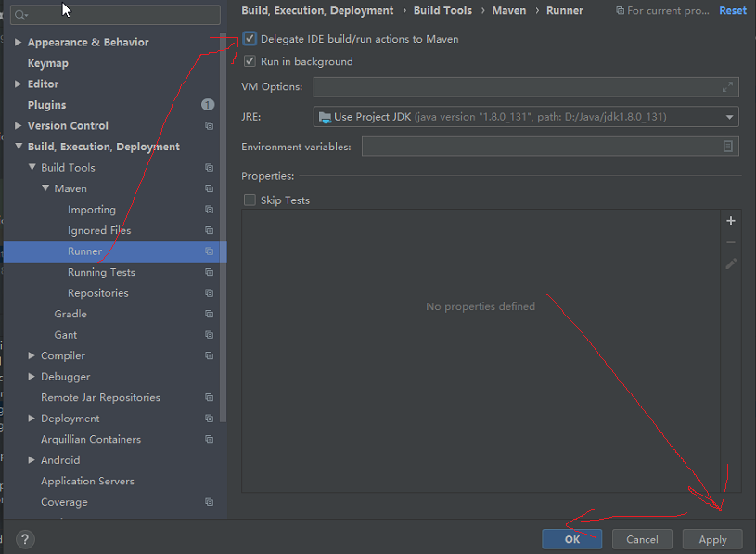Click project-level icon next to Deployment

(210, 419)
